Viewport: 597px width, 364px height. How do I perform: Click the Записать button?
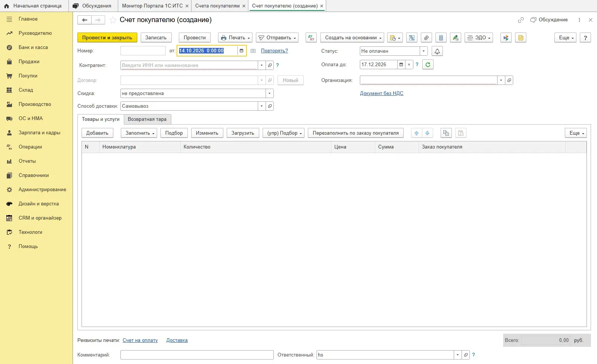click(x=156, y=37)
